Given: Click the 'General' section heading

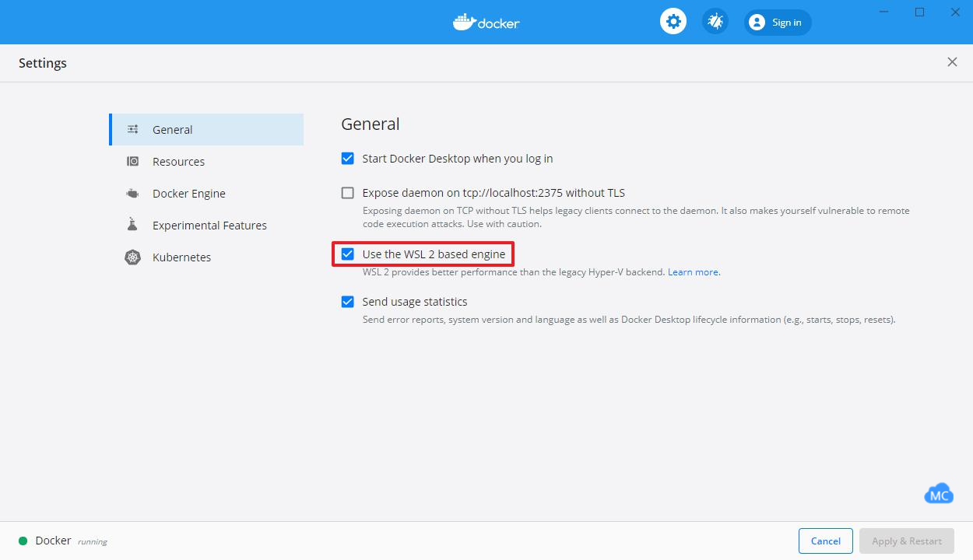Looking at the screenshot, I should (371, 124).
